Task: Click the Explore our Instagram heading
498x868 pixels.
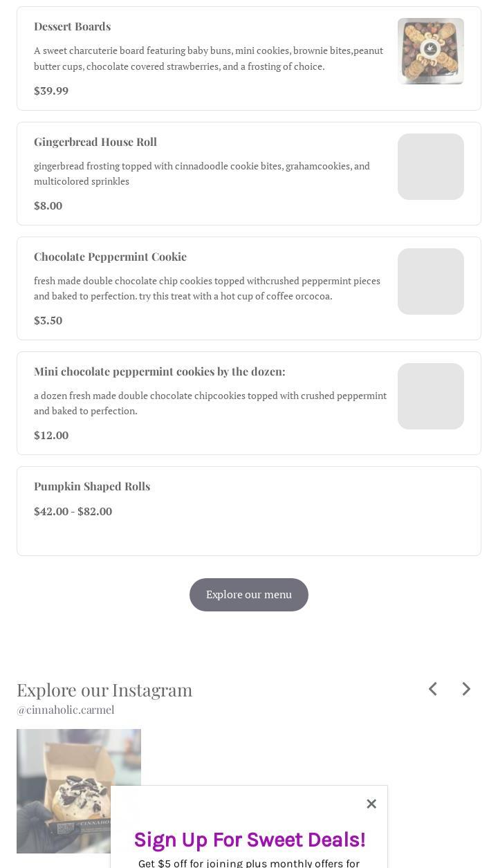Action: (104, 690)
